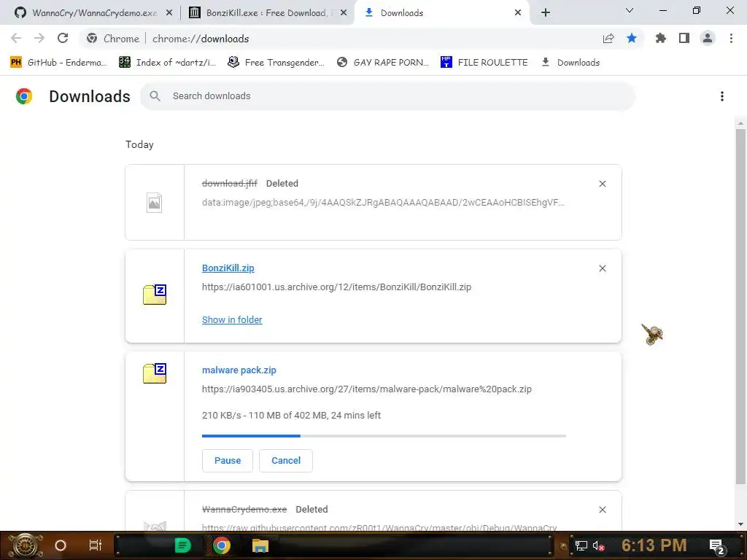
Task: Open Task View on the taskbar
Action: 96,545
